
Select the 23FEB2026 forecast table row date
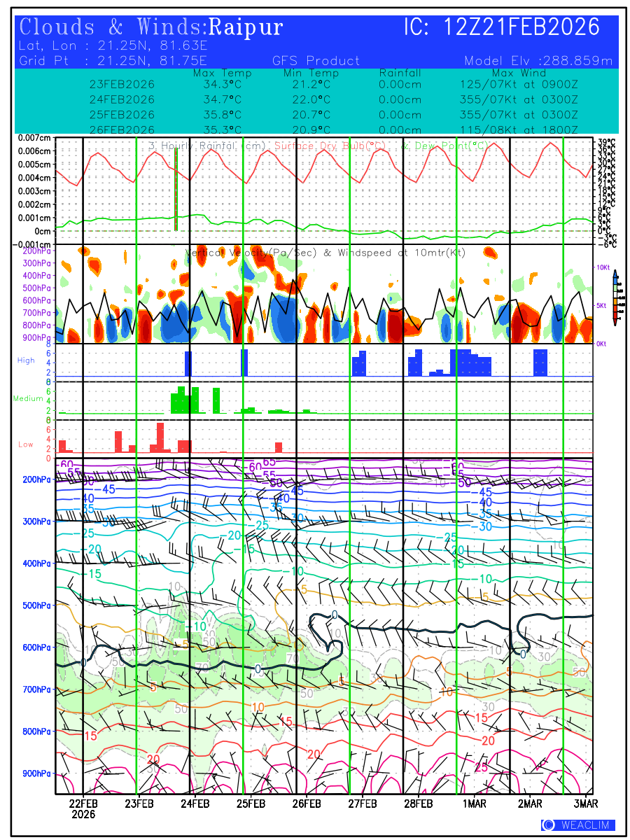[x=122, y=84]
